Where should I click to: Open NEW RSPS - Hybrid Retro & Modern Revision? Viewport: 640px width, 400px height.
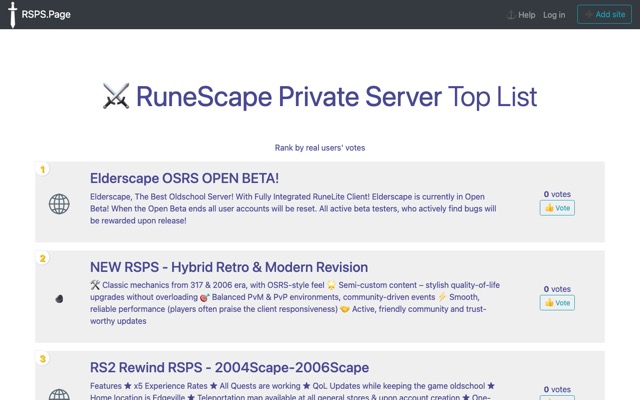point(229,267)
